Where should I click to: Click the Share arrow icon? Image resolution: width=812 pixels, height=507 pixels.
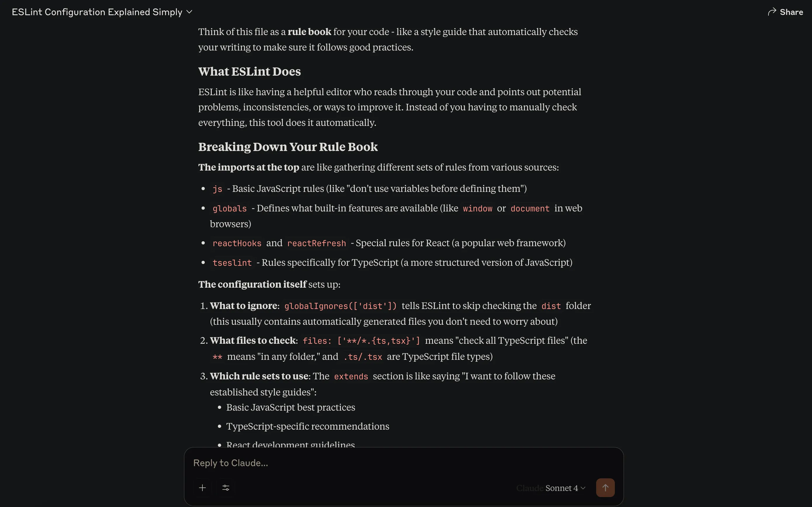click(772, 12)
